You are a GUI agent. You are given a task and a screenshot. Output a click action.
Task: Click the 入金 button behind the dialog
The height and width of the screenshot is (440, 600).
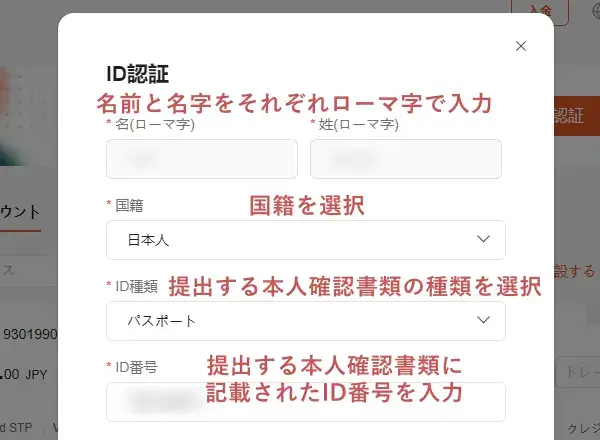[540, 12]
